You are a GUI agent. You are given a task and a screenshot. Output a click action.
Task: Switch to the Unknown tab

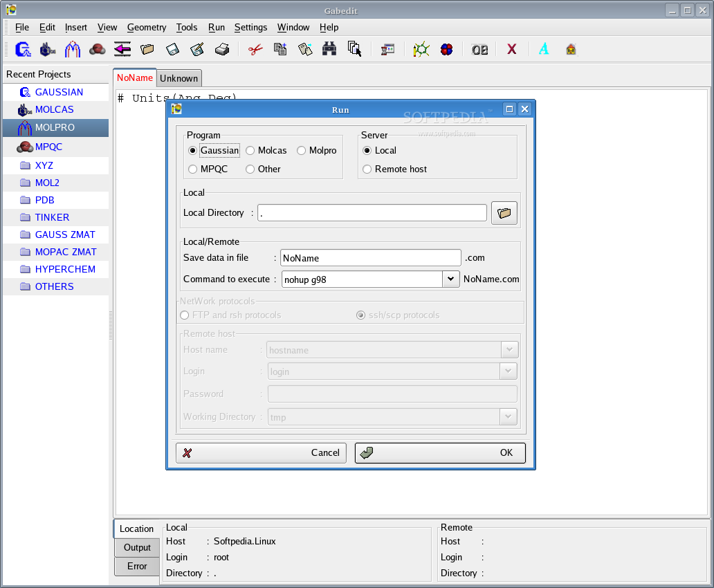(x=179, y=78)
